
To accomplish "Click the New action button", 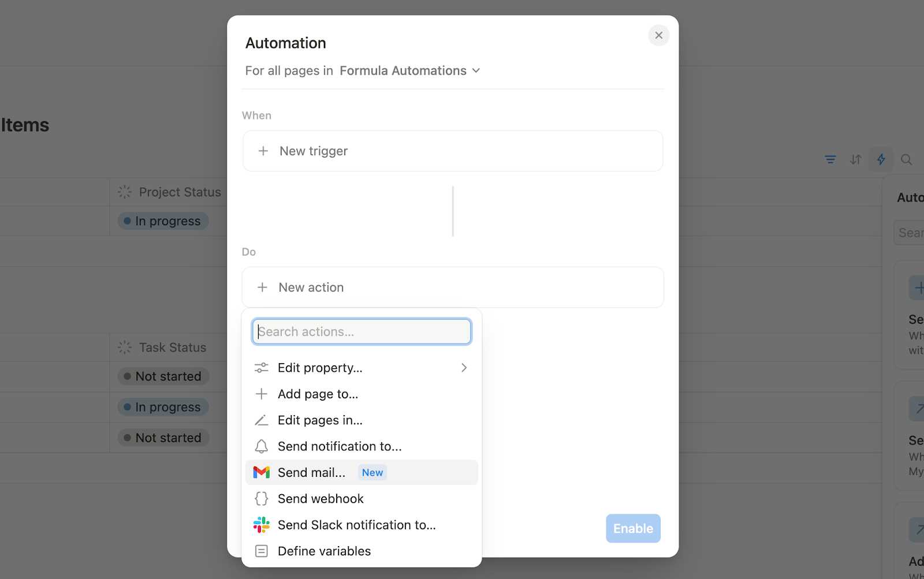I will pos(452,287).
